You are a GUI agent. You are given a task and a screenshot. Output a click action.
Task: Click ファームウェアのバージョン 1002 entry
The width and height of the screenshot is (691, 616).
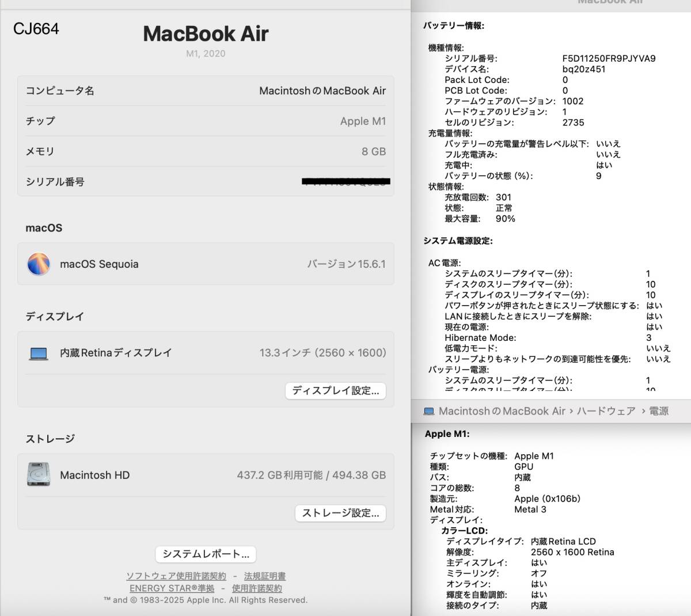514,101
